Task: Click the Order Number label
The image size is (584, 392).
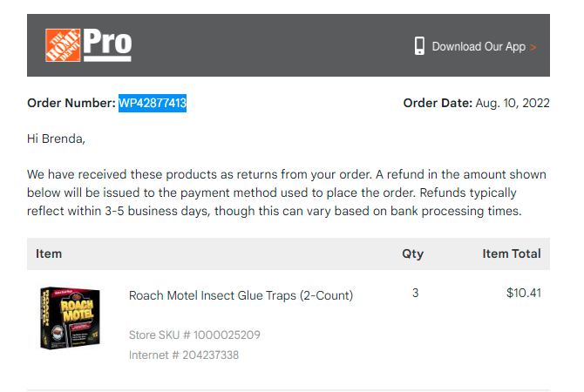Action: 71,103
